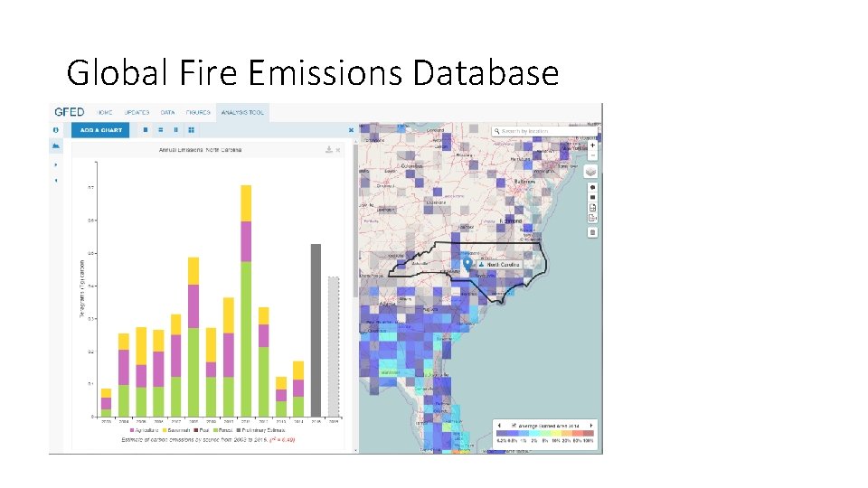
Task: Go to previous map layer in legend
Action: pos(499,426)
